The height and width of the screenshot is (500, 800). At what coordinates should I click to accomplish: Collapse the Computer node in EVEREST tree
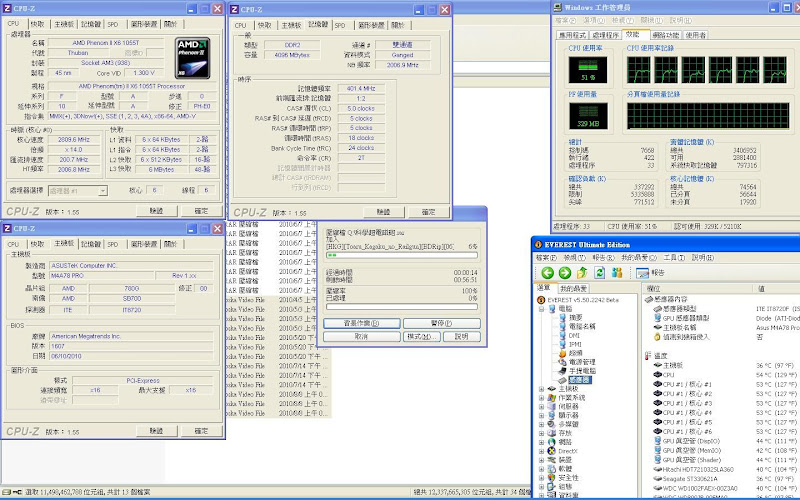(542, 309)
